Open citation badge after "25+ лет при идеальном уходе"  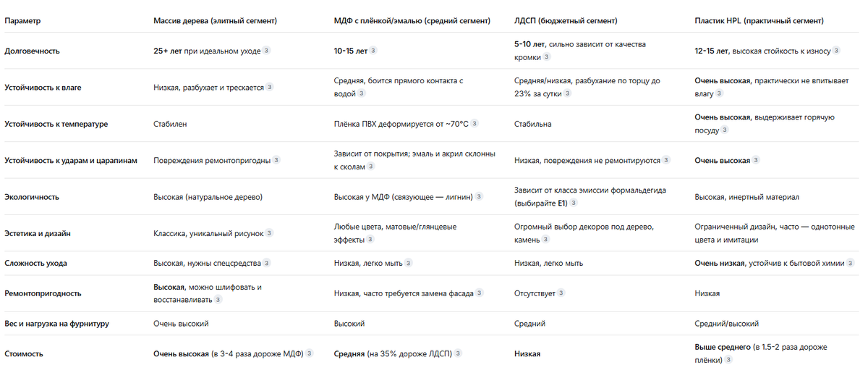coord(266,51)
